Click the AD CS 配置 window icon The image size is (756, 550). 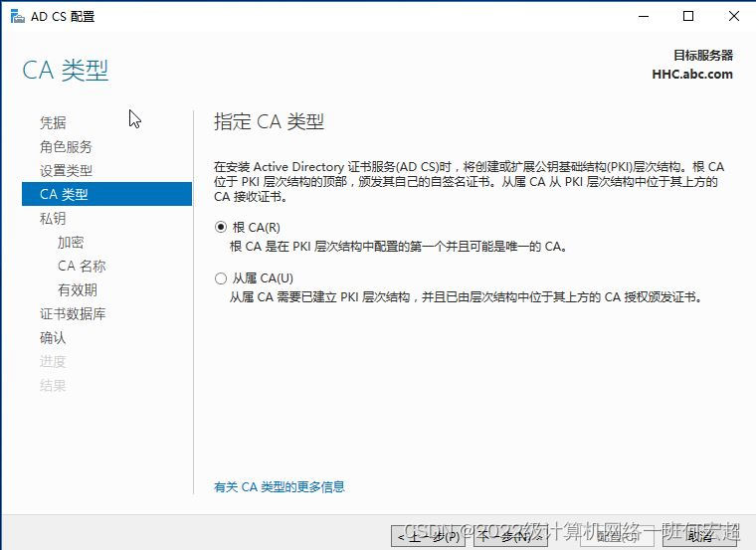pos(17,16)
